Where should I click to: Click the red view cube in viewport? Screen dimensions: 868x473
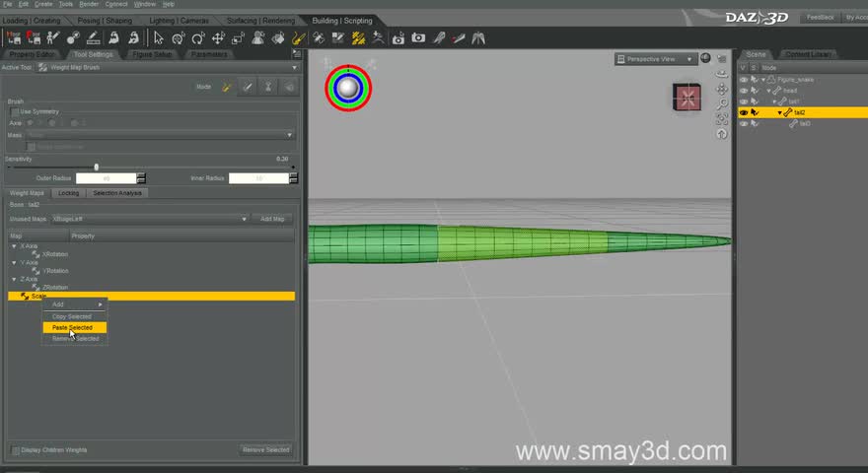(x=687, y=98)
